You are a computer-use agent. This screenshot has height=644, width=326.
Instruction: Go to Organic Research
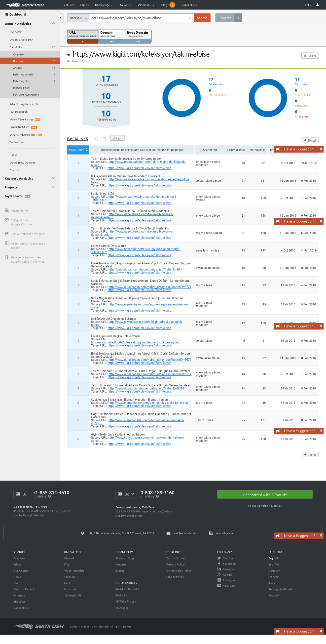(x=21, y=39)
